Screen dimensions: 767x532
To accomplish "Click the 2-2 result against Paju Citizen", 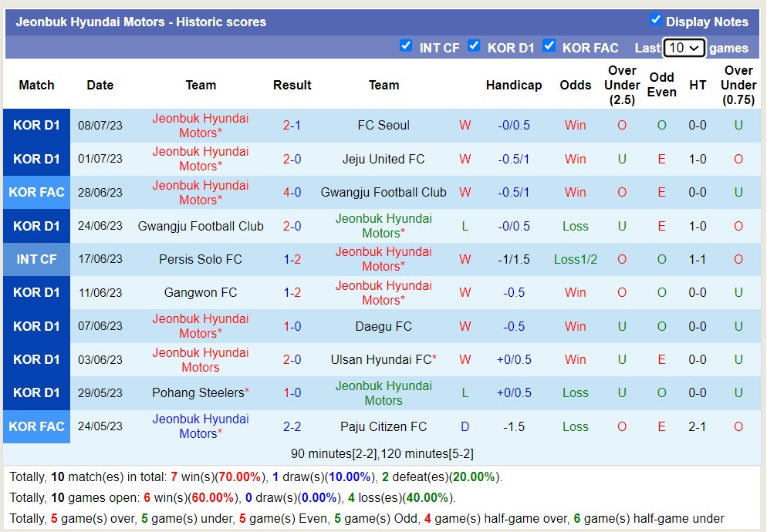I will [292, 426].
